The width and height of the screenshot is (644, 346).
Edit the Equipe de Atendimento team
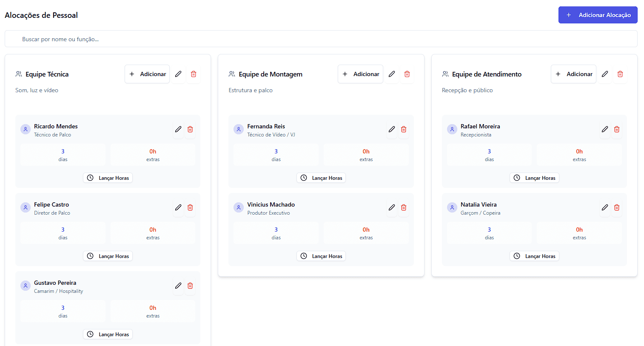click(x=605, y=74)
